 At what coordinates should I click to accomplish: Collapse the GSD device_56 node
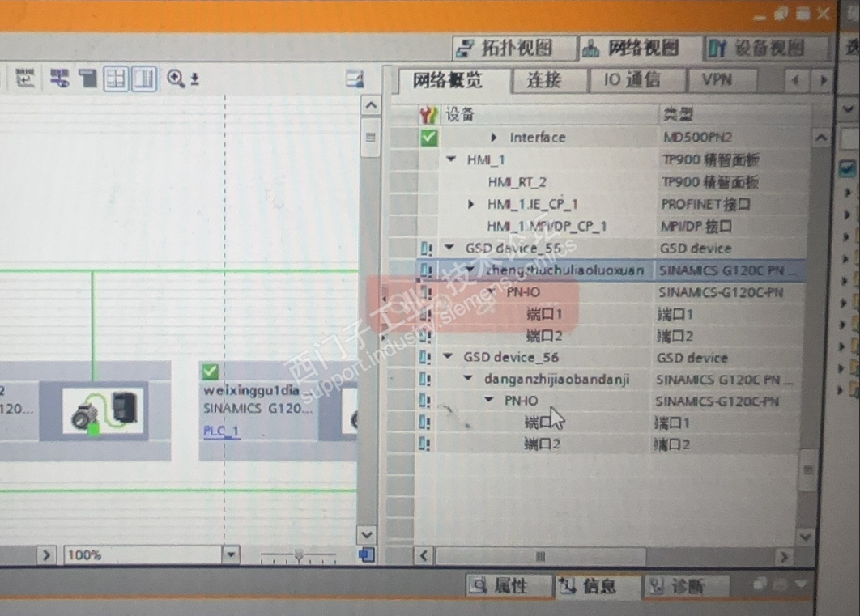point(448,357)
